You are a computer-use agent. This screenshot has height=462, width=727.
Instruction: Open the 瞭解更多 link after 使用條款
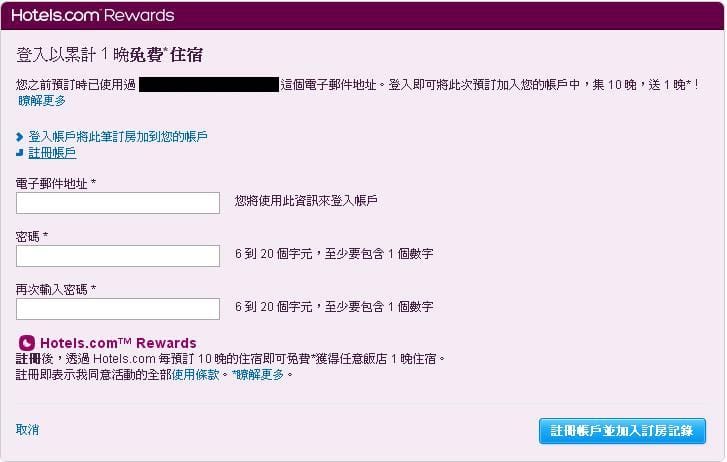[262, 374]
